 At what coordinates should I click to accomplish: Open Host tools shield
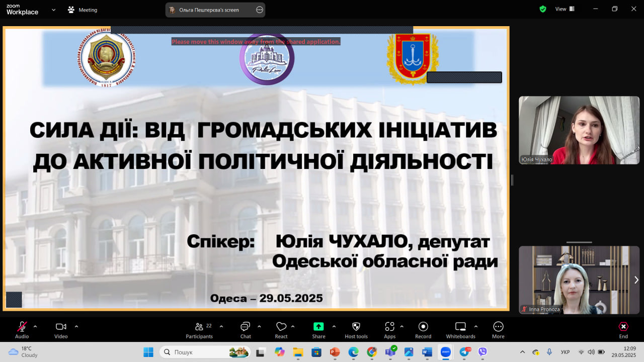[x=356, y=330]
